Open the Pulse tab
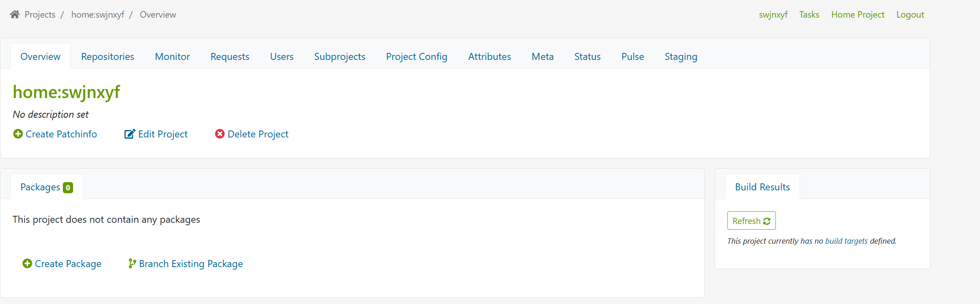This screenshot has width=980, height=304. coord(633,57)
